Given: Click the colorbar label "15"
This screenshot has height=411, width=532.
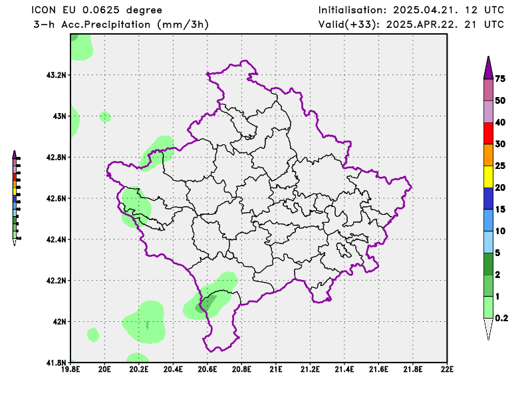Looking at the screenshot, I should [x=500, y=209].
